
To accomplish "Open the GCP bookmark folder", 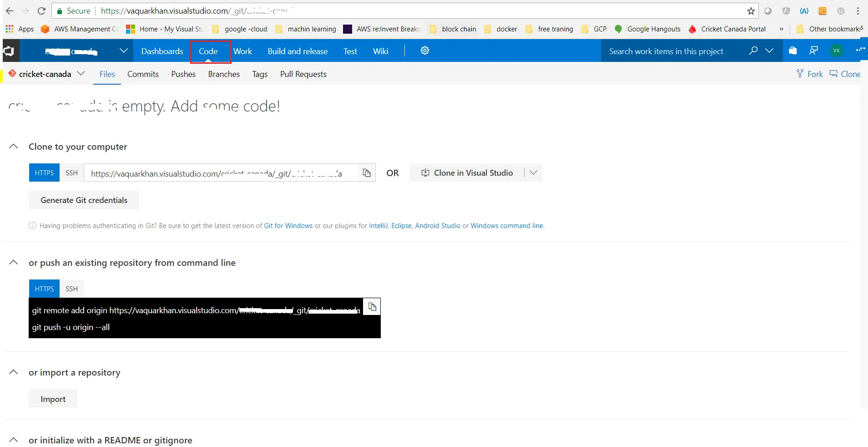I will (594, 29).
